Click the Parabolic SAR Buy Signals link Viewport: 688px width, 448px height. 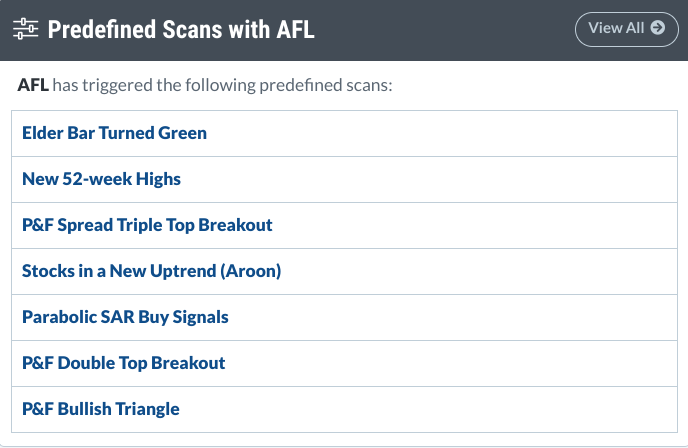coord(125,317)
